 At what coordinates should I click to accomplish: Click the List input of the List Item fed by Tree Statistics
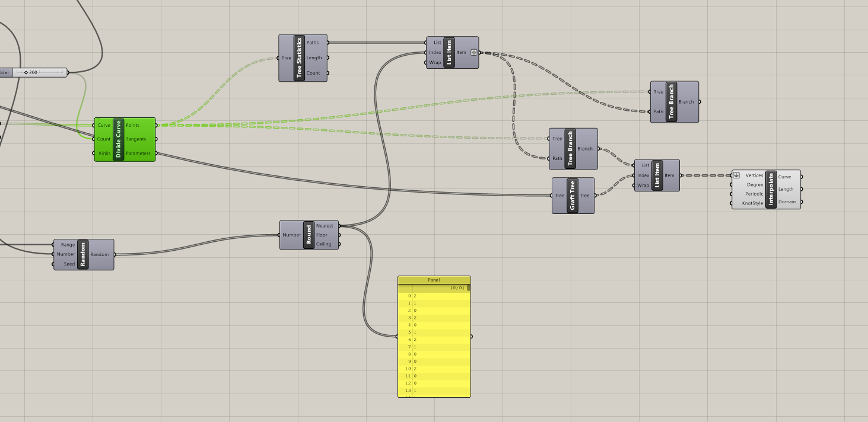437,43
